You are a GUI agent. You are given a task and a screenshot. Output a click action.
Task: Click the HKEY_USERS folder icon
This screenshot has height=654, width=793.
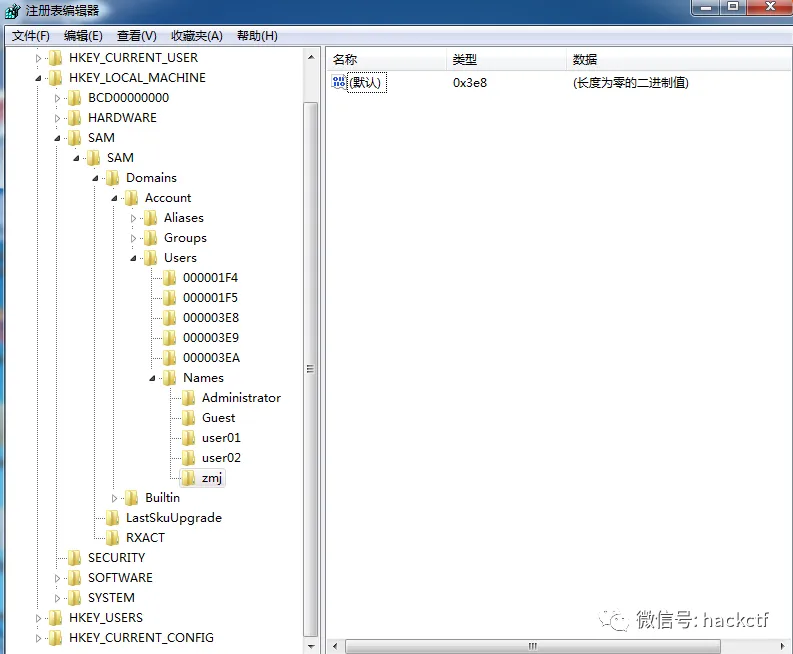(x=55, y=618)
